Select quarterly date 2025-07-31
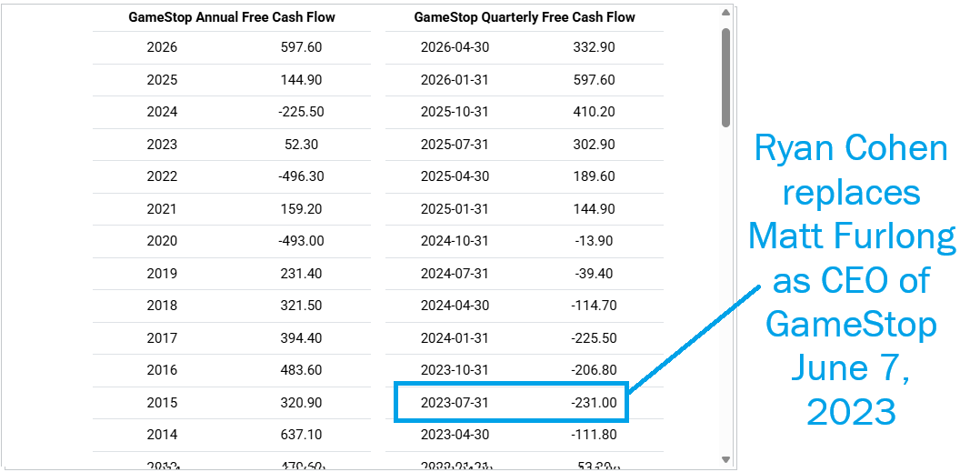This screenshot has width=980, height=472. click(x=455, y=145)
